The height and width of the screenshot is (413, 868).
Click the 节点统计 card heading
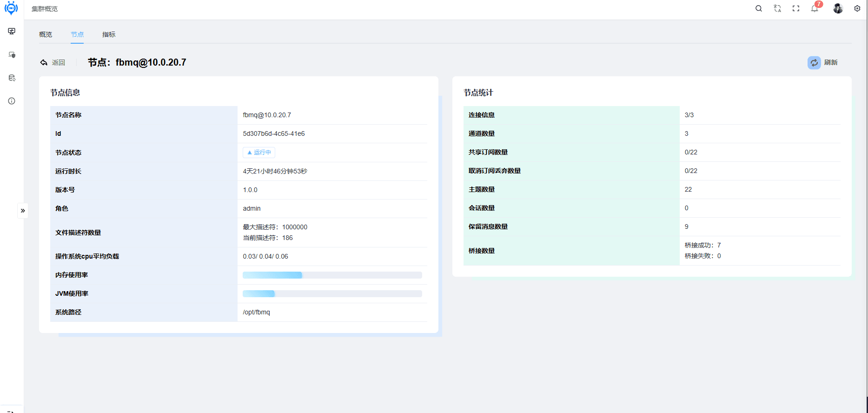tap(478, 93)
